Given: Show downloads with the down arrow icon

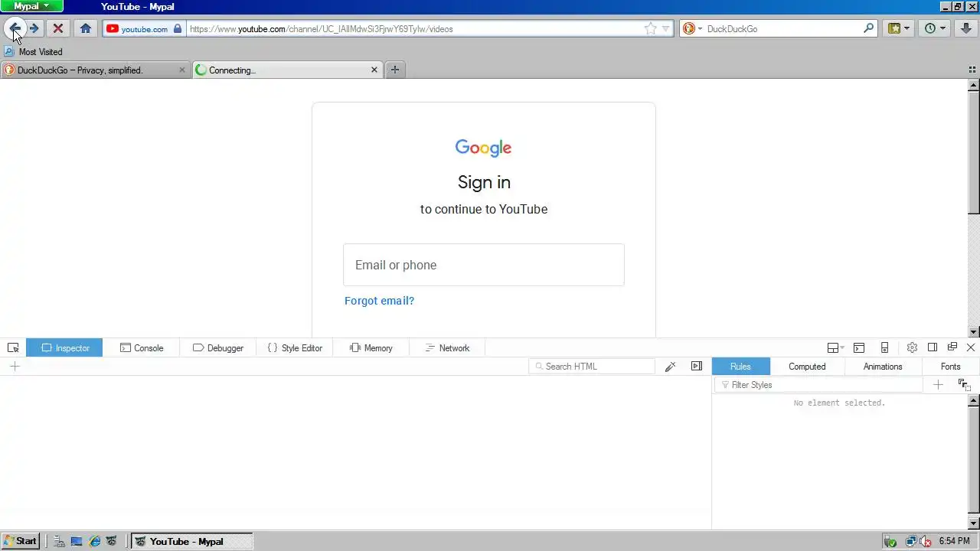Looking at the screenshot, I should (x=966, y=28).
